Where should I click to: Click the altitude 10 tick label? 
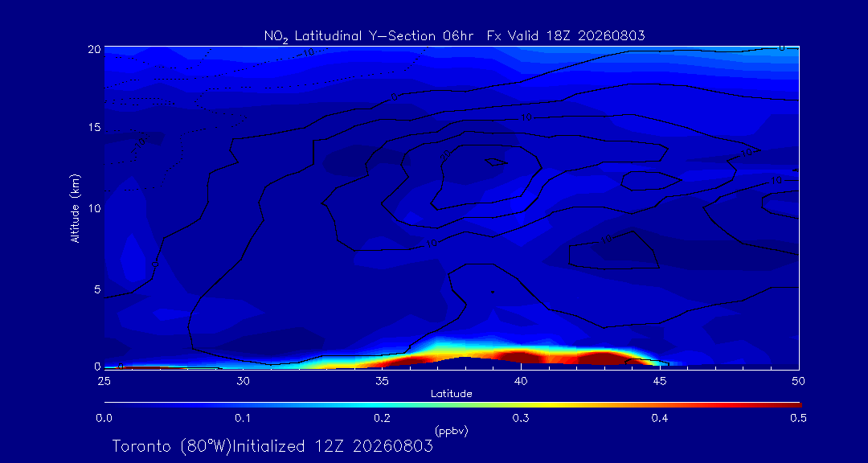coord(93,208)
